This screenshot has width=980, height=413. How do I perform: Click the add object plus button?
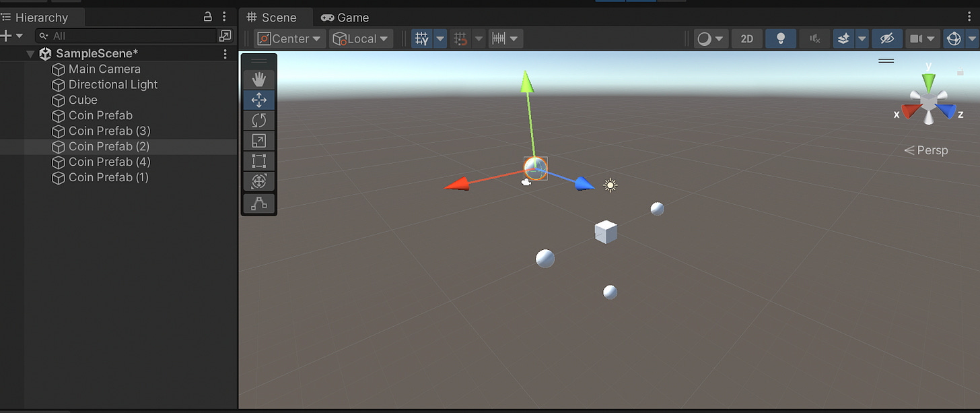[6, 36]
